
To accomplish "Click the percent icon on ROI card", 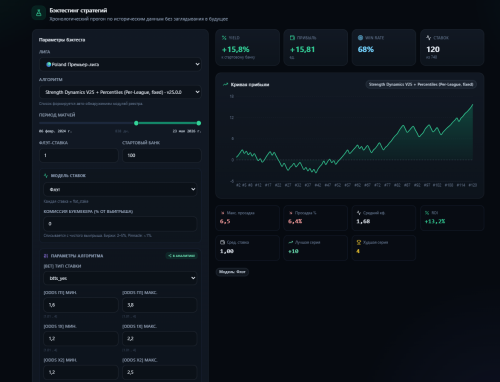I will coord(427,213).
